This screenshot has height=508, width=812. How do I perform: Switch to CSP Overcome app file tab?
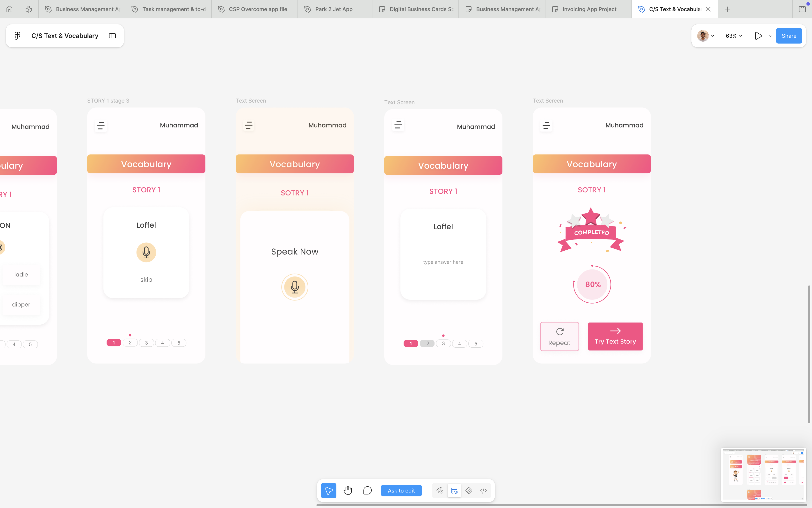click(255, 9)
